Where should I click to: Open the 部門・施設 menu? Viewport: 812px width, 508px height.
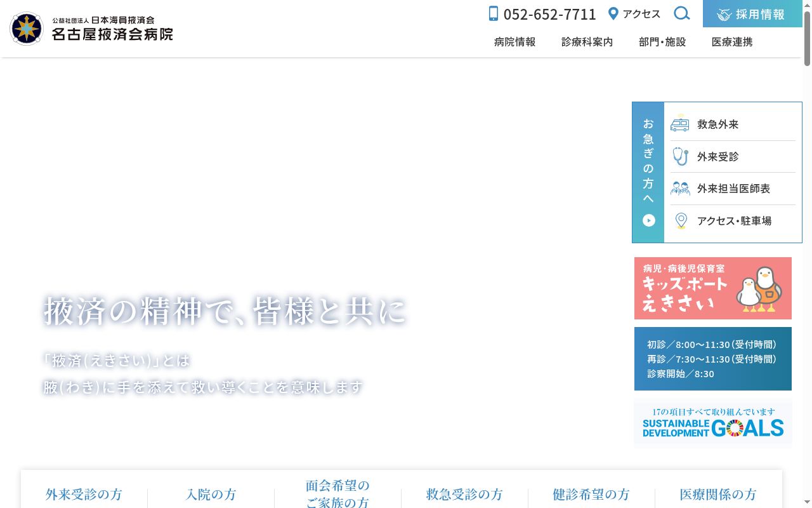coord(662,42)
